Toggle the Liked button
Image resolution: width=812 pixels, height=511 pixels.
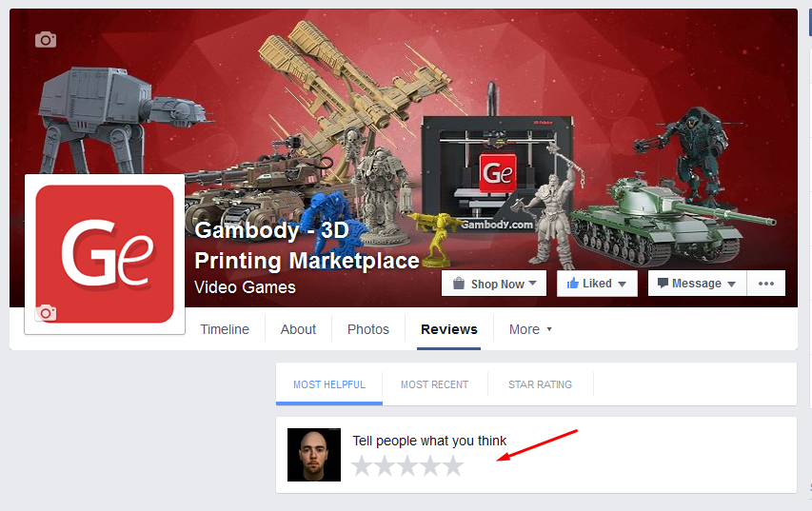click(x=597, y=284)
